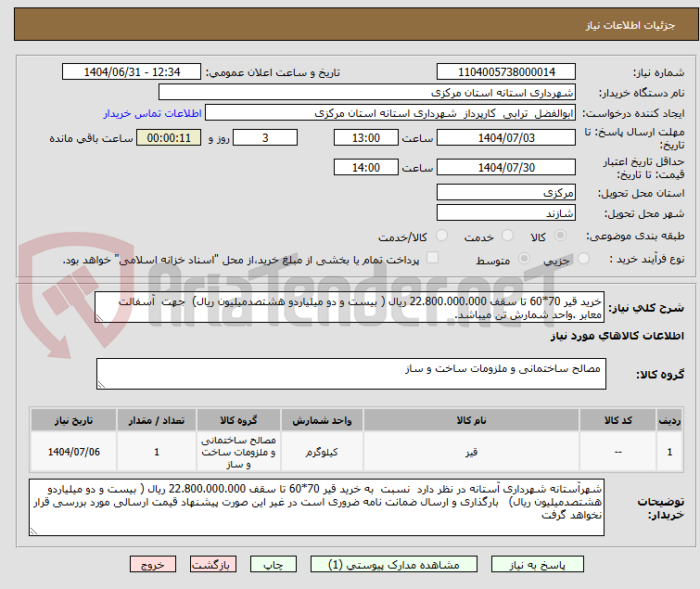Click the کیلوگرم unit cell
Viewport: 700px width, 589px height.
[322, 452]
